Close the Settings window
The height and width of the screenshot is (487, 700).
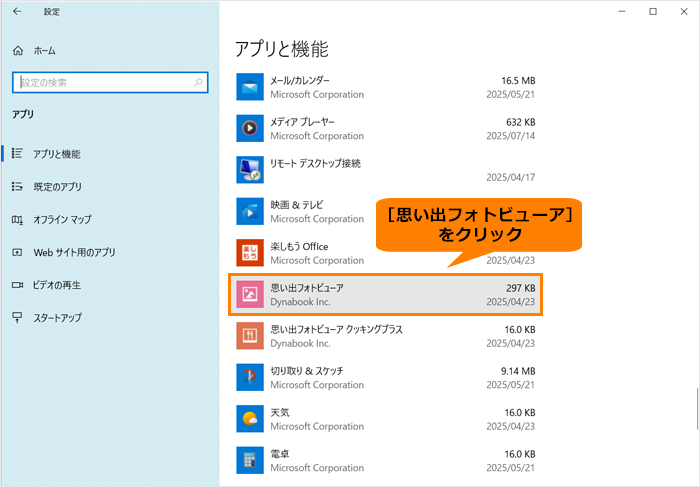[684, 12]
